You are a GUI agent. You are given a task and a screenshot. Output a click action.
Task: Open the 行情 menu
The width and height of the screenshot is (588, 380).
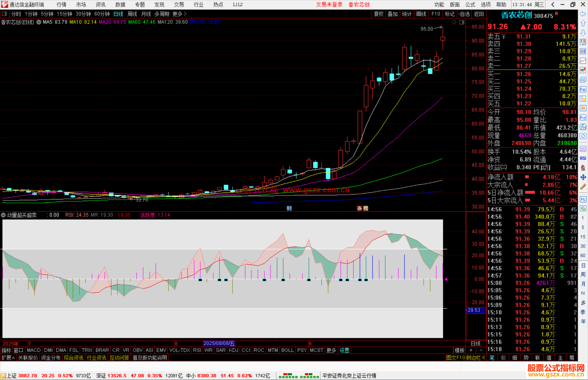point(62,5)
